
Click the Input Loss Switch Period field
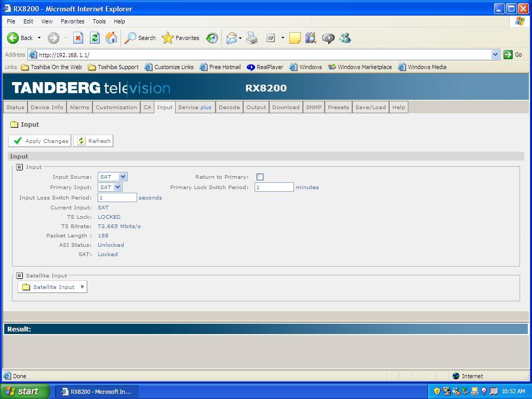point(117,197)
